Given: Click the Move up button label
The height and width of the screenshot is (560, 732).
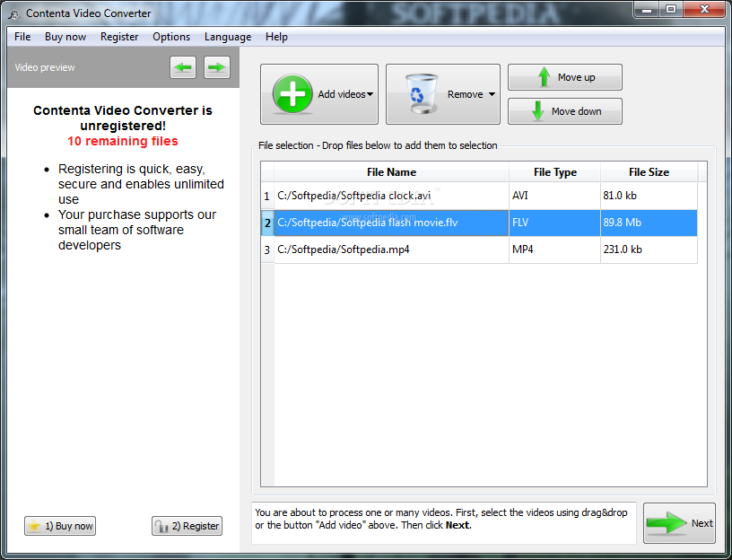Looking at the screenshot, I should point(577,77).
